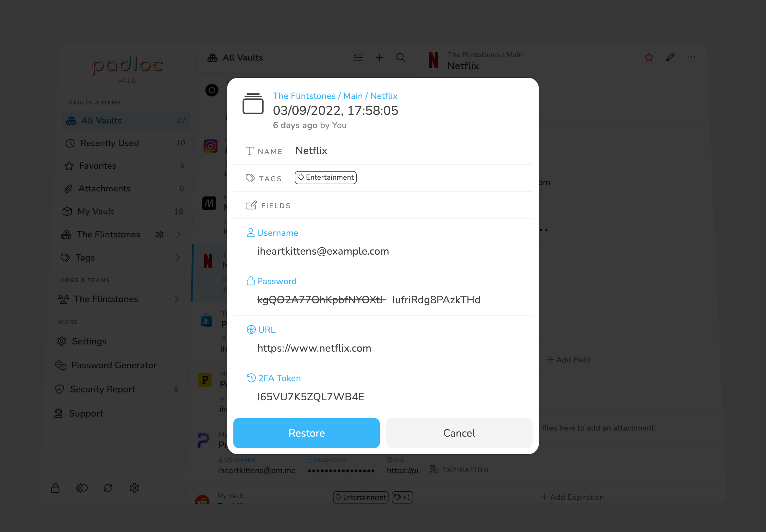Select the Netflix name value in dialog
The width and height of the screenshot is (766, 532).
(x=311, y=151)
